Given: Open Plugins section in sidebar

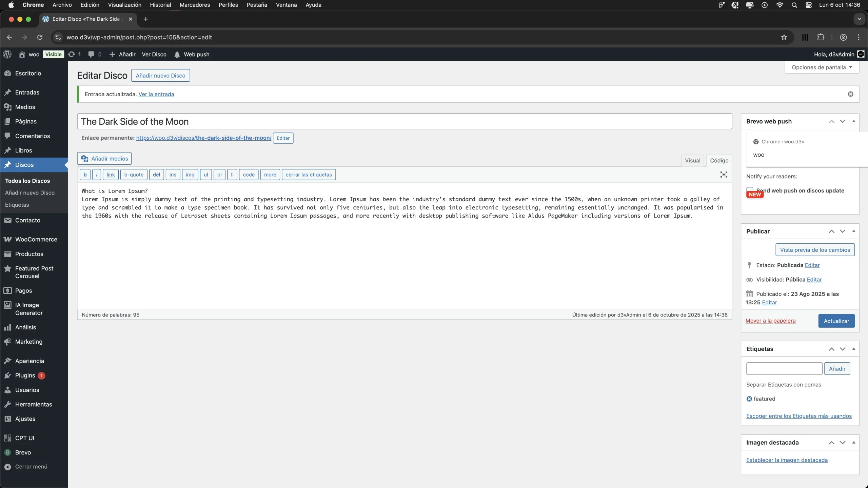Looking at the screenshot, I should point(25,375).
